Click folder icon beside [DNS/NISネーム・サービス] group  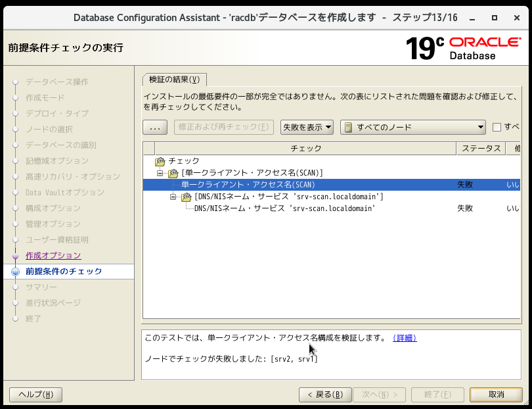[187, 197]
